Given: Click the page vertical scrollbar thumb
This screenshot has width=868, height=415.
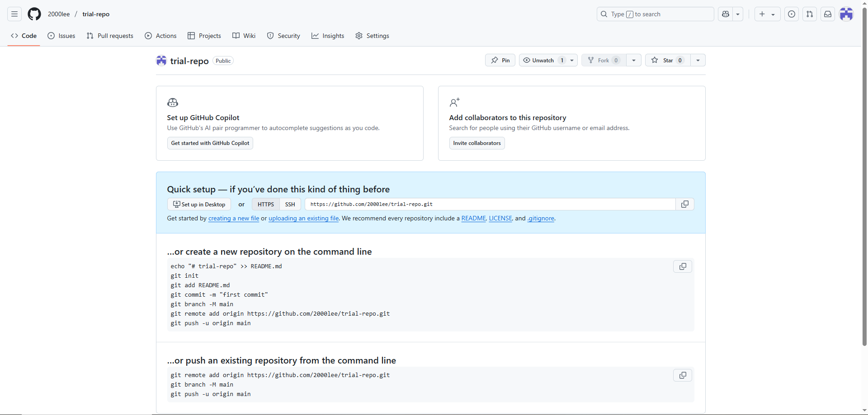Looking at the screenshot, I should pos(864,176).
